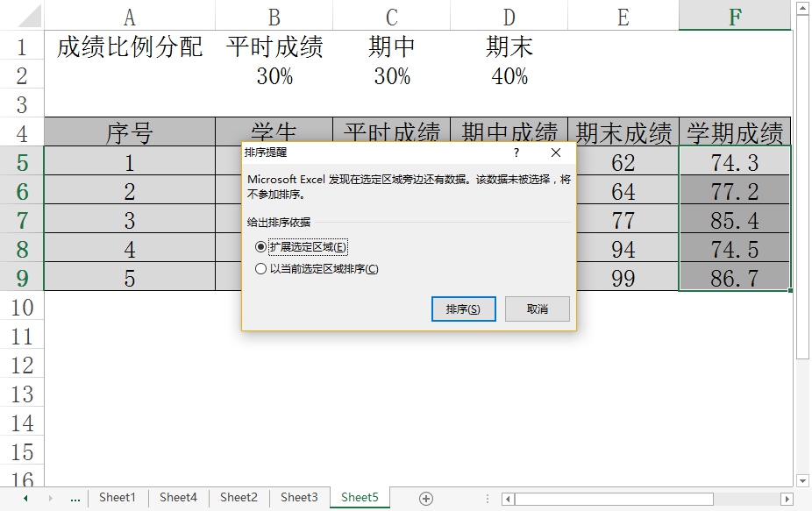Click the 期中 cell in row 1

pyautogui.click(x=391, y=46)
